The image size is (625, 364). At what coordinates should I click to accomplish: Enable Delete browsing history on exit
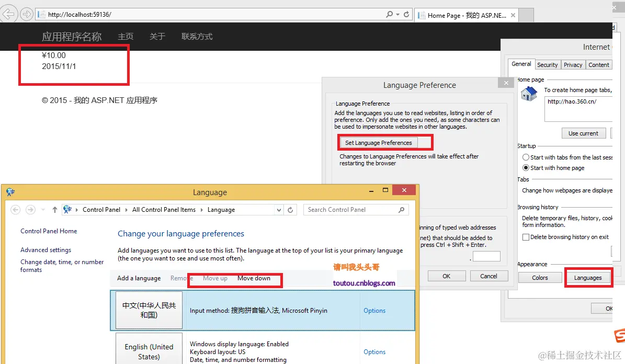click(x=526, y=237)
